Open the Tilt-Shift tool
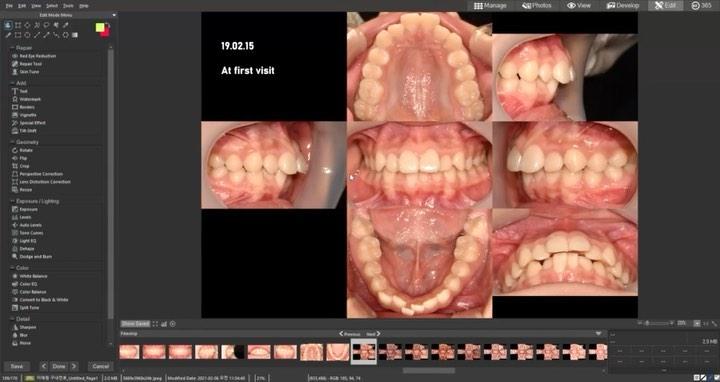The image size is (720, 382). 24,130
